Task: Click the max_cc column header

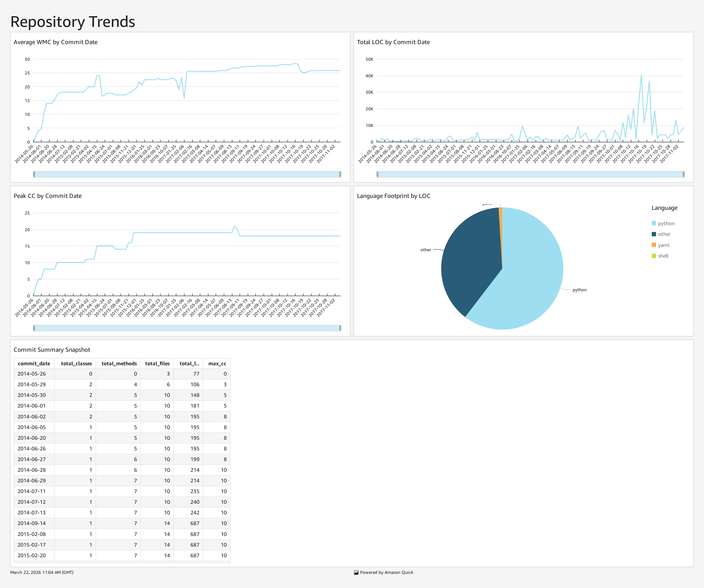Action: tap(216, 364)
